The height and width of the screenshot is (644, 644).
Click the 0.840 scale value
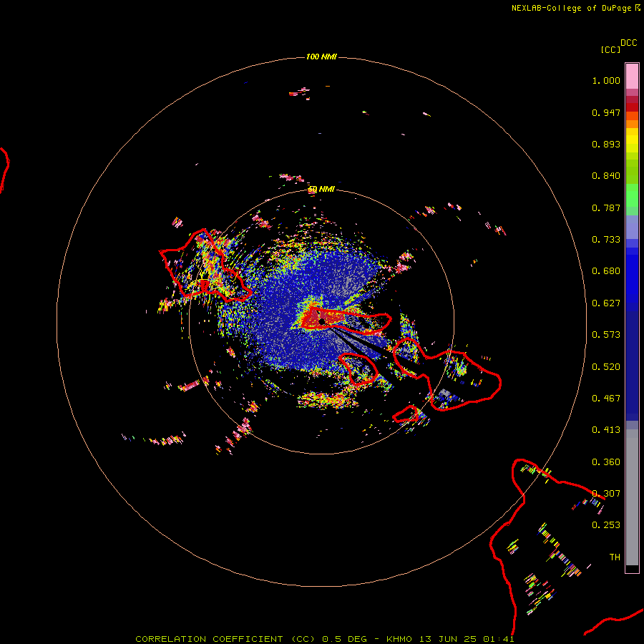[x=606, y=176]
